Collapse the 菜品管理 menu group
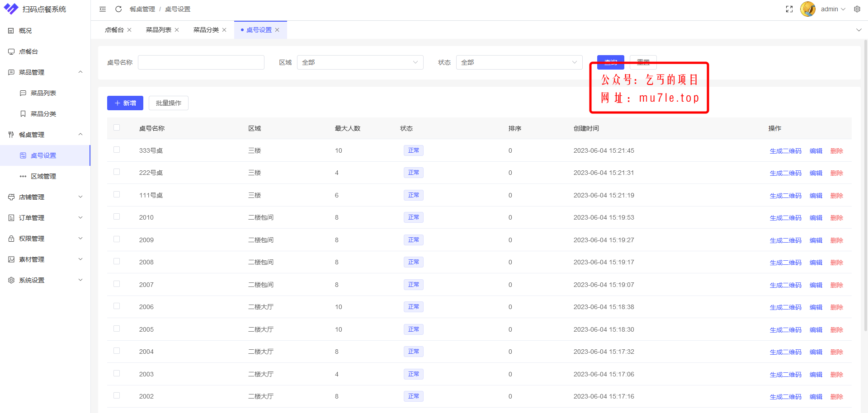Screen dimensions: 868x413 pos(45,72)
